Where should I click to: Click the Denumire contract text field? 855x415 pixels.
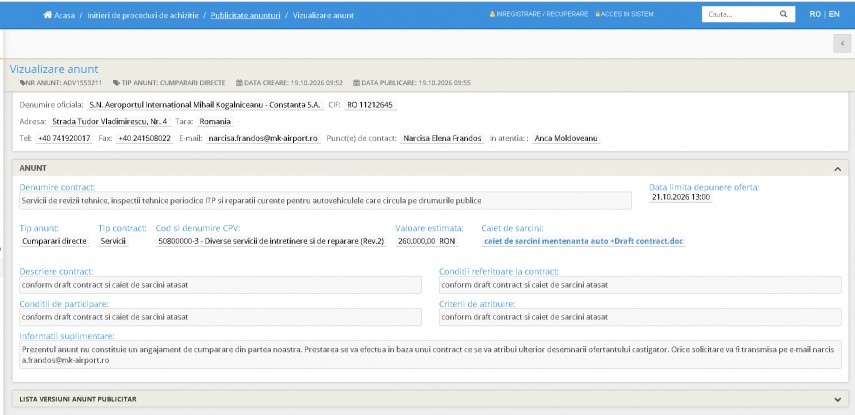tap(325, 201)
